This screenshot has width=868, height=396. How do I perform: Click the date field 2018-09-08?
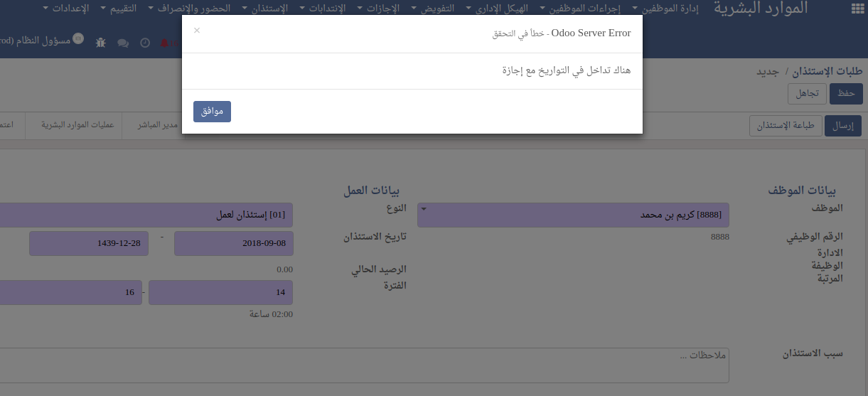click(x=233, y=243)
